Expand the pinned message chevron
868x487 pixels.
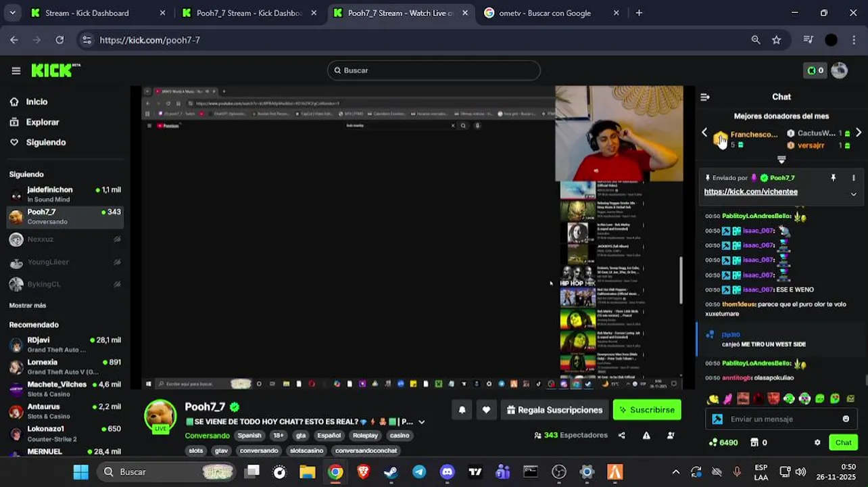853,194
